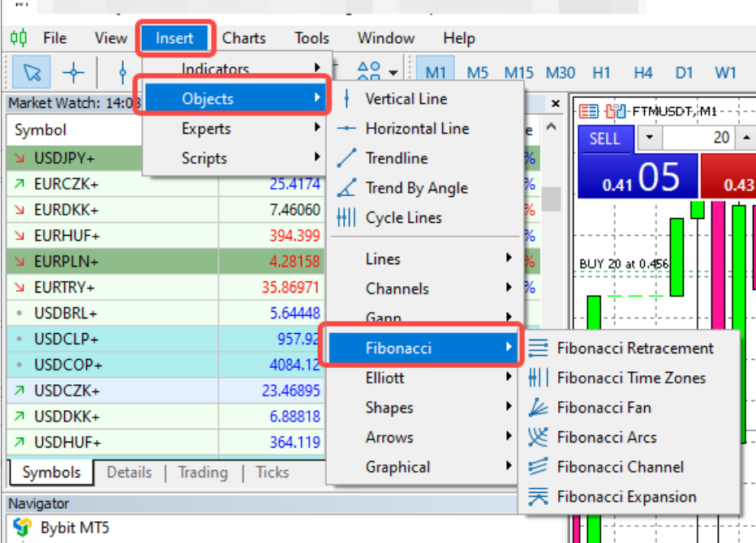Select the Trend By Angle tool
756x543 pixels.
[x=416, y=188]
